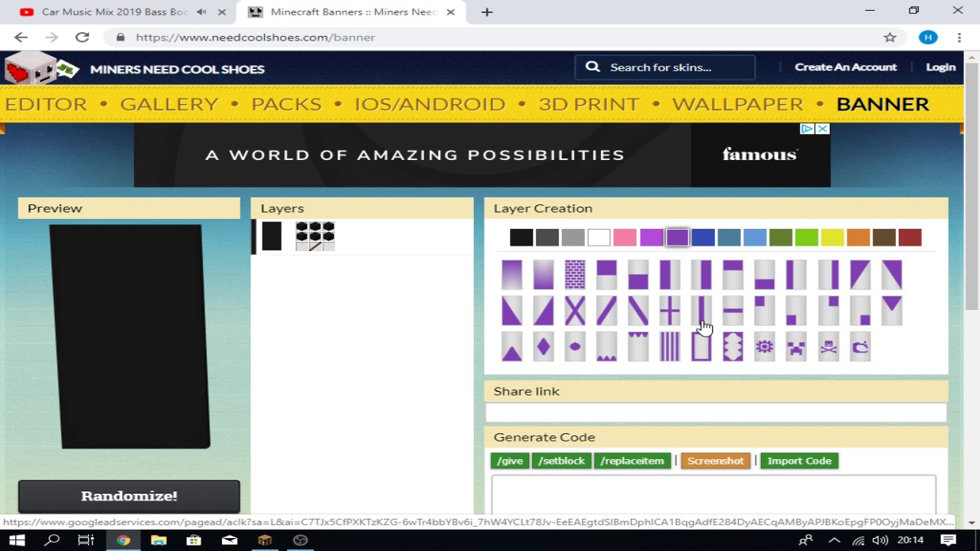The image size is (980, 551).
Task: Choose the bottom-right corner square pattern
Action: 860,311
